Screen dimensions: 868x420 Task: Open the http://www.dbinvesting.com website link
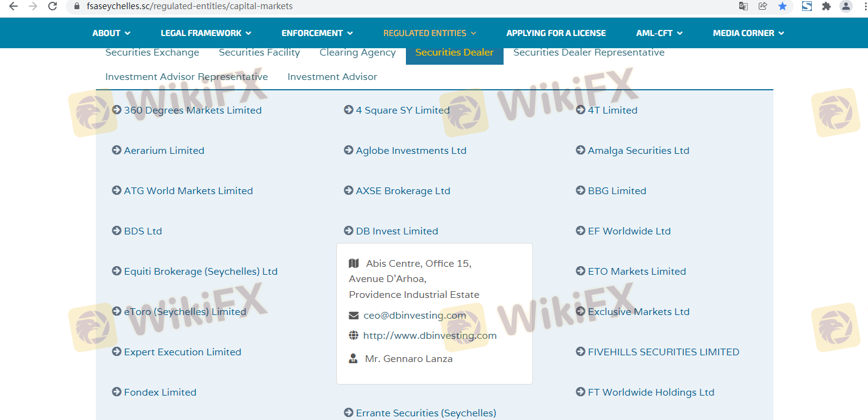[x=429, y=336]
